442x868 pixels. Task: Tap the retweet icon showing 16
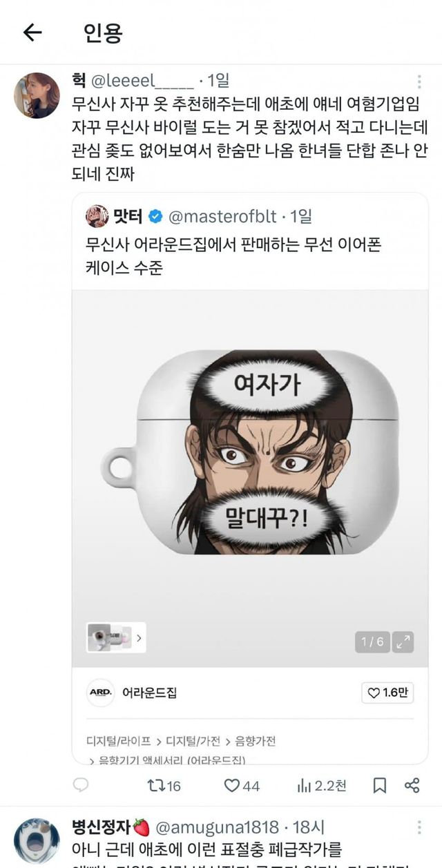click(164, 785)
